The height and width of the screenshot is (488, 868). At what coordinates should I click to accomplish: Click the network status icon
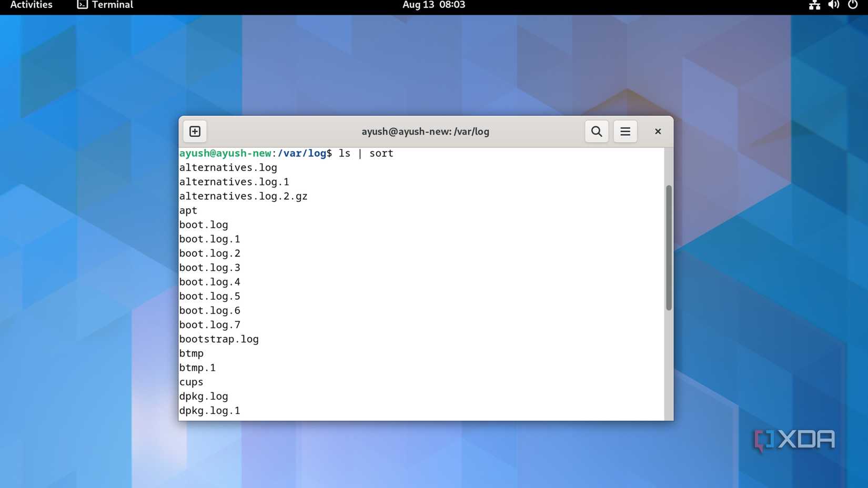[x=814, y=5]
